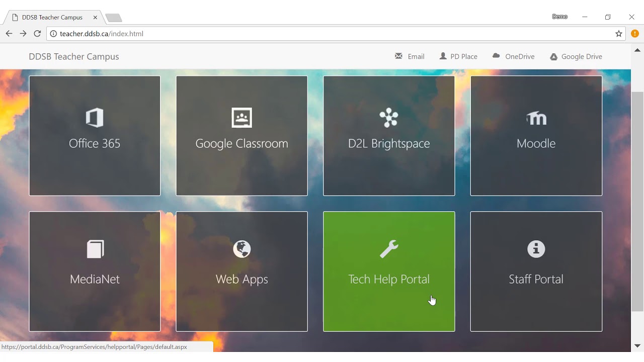
Task: Click the vertical scrollbar thumb
Action: point(637,202)
